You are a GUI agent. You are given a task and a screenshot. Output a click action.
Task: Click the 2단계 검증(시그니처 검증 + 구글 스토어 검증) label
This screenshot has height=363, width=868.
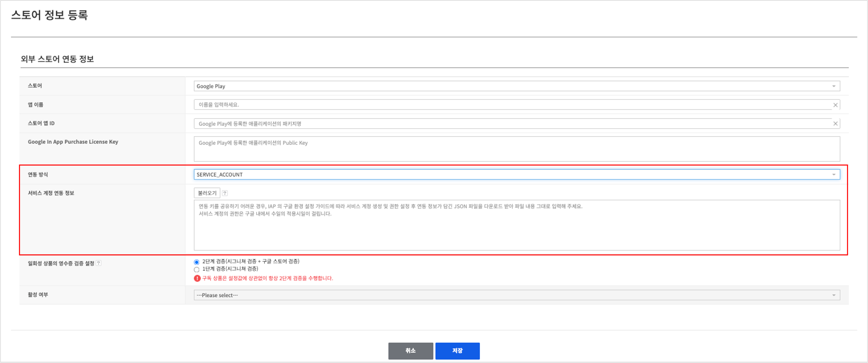click(251, 262)
